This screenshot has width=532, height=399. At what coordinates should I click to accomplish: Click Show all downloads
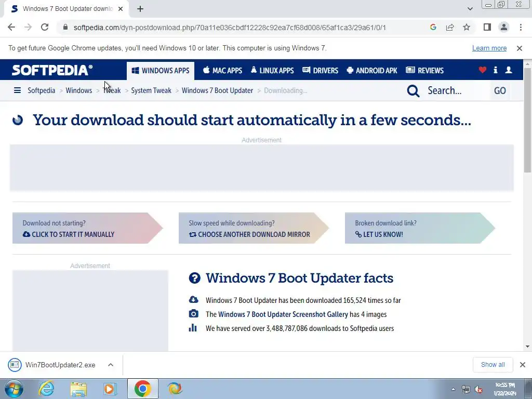point(493,365)
